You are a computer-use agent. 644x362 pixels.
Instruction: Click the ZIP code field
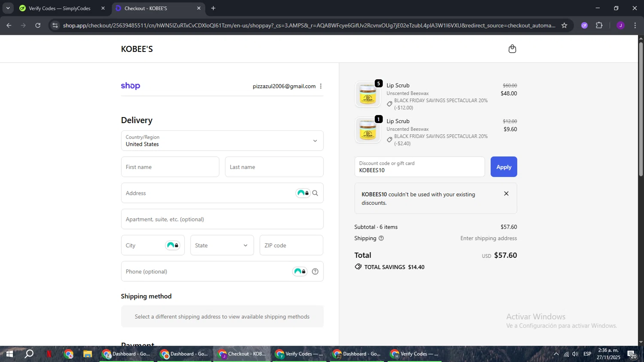click(x=291, y=245)
